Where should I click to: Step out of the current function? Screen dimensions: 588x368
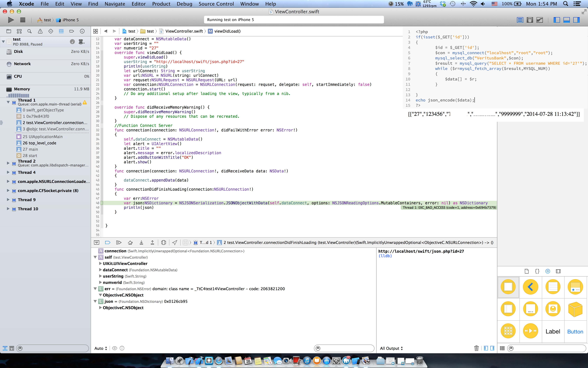pos(152,242)
